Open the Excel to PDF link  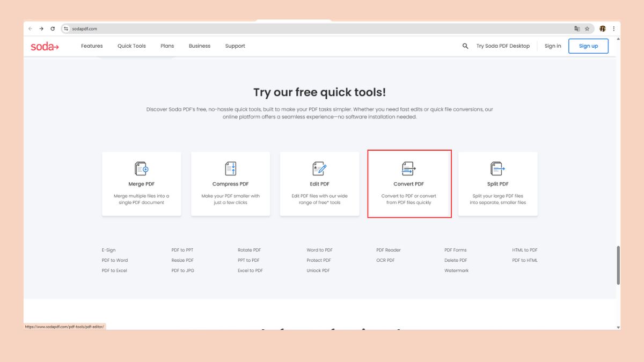point(251,270)
